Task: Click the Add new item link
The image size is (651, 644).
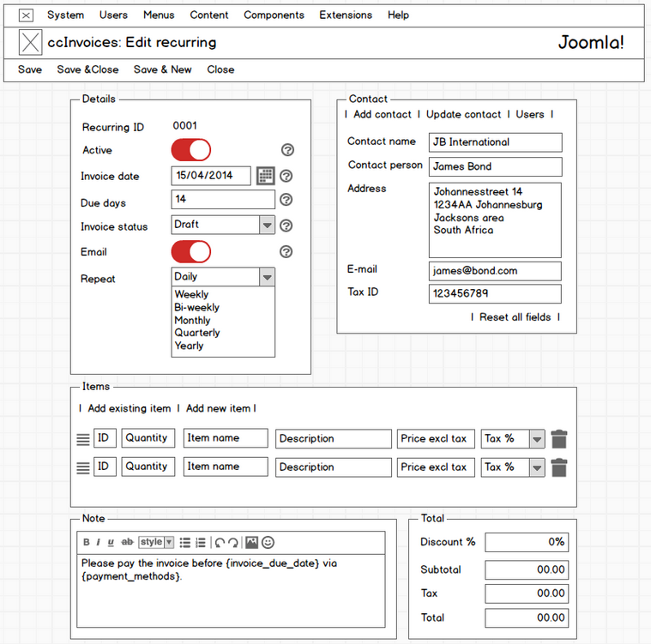Action: (x=219, y=409)
